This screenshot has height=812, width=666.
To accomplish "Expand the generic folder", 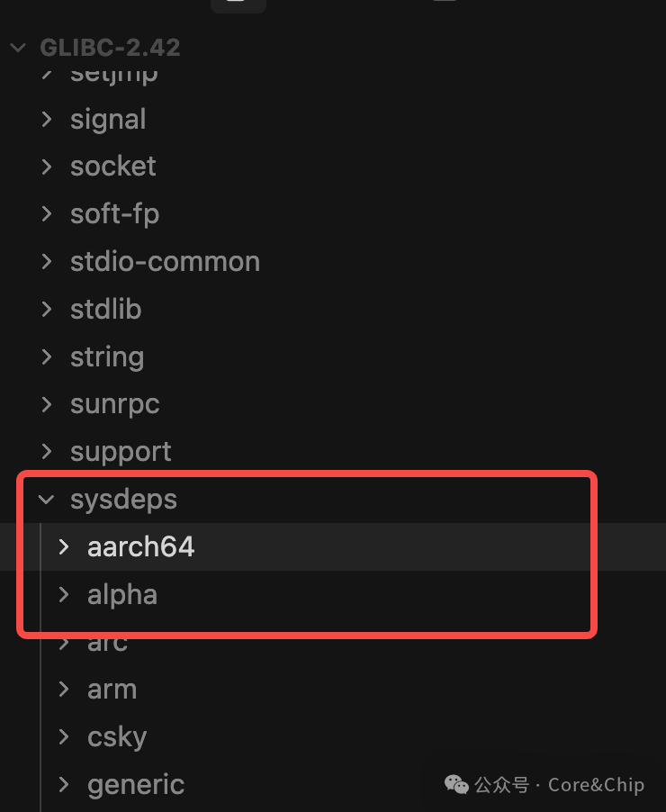I will (x=135, y=784).
